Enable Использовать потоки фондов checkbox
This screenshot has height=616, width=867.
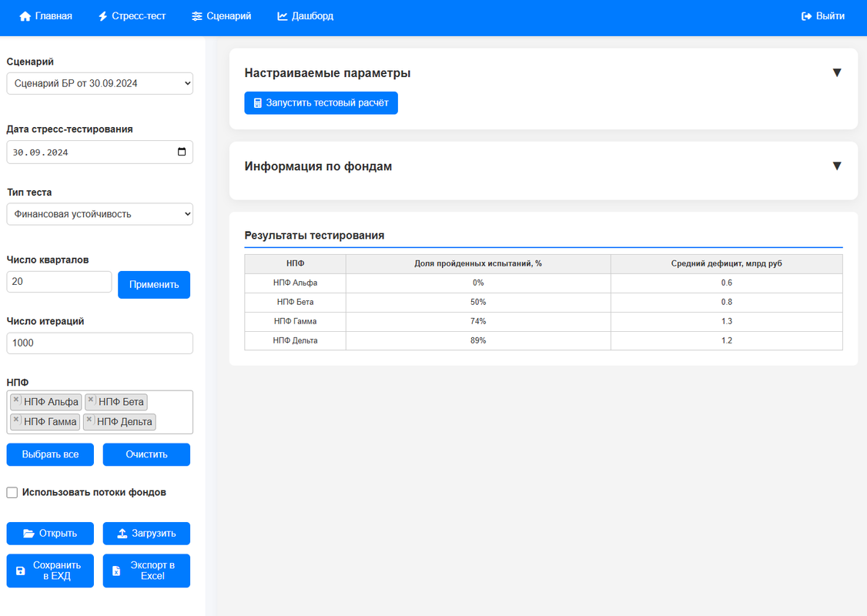[12, 493]
